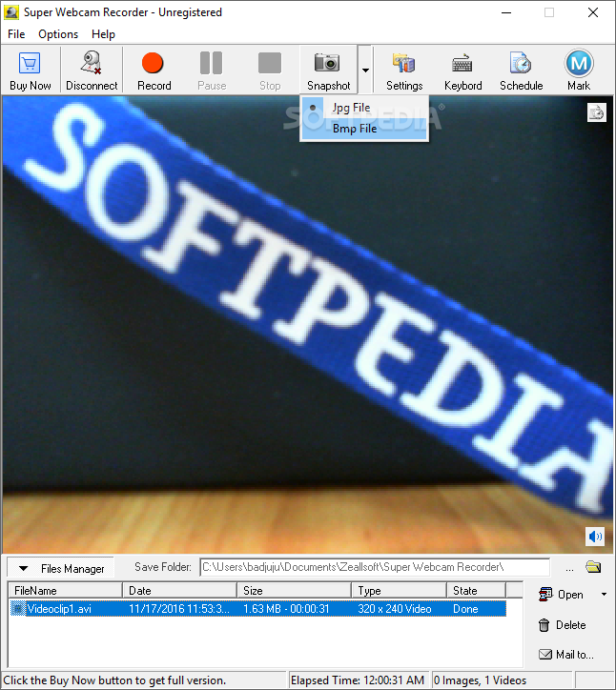Expand the Snapshot format dropdown arrow
The image size is (616, 690).
365,70
